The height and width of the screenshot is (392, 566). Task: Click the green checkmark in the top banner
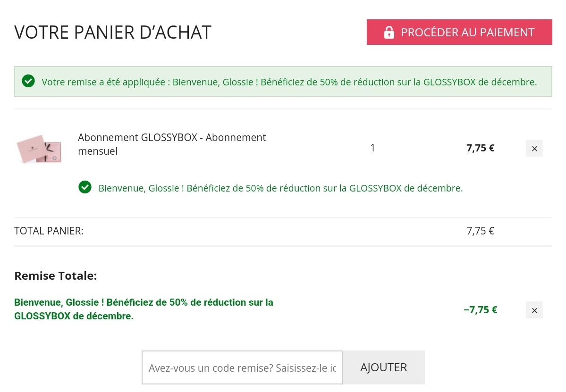(x=28, y=81)
